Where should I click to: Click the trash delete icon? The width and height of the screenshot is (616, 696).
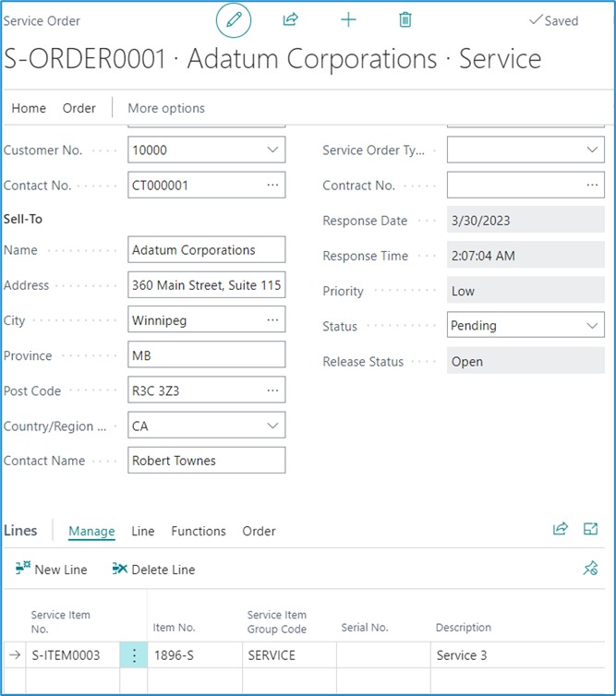(405, 20)
